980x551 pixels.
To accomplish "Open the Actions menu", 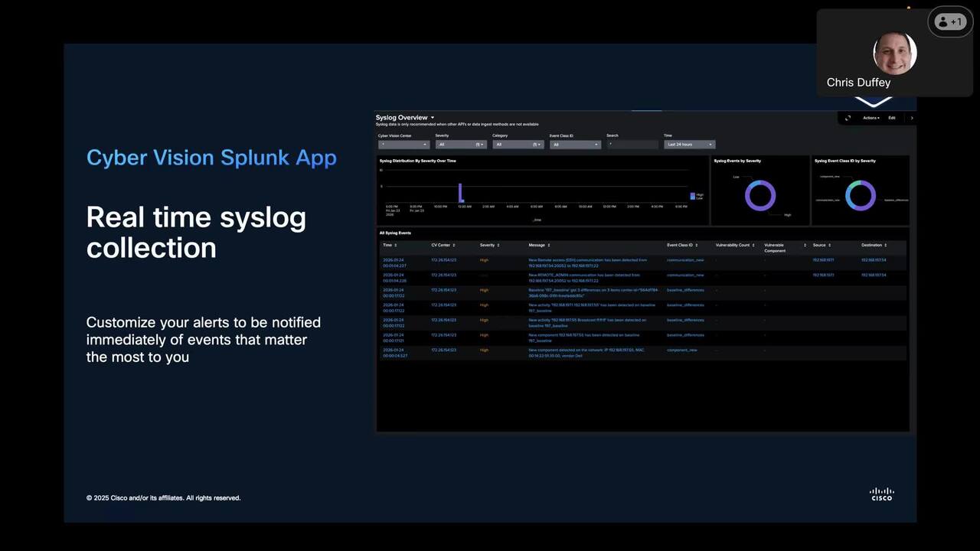I will point(871,118).
